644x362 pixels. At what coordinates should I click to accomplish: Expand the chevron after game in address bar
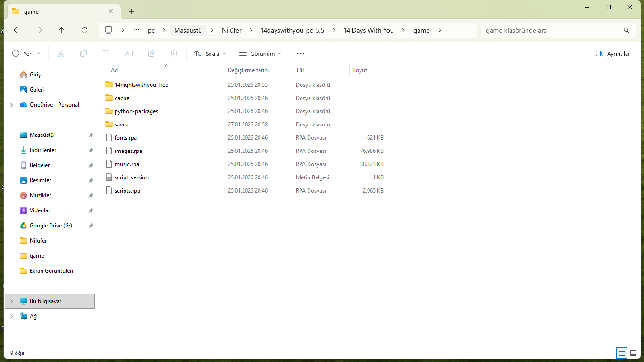pyautogui.click(x=440, y=30)
